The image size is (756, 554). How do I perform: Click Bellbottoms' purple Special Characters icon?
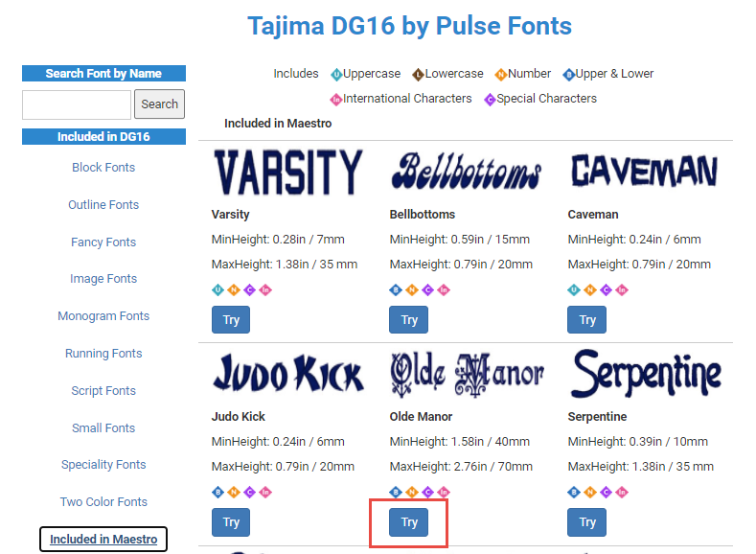[x=427, y=289]
